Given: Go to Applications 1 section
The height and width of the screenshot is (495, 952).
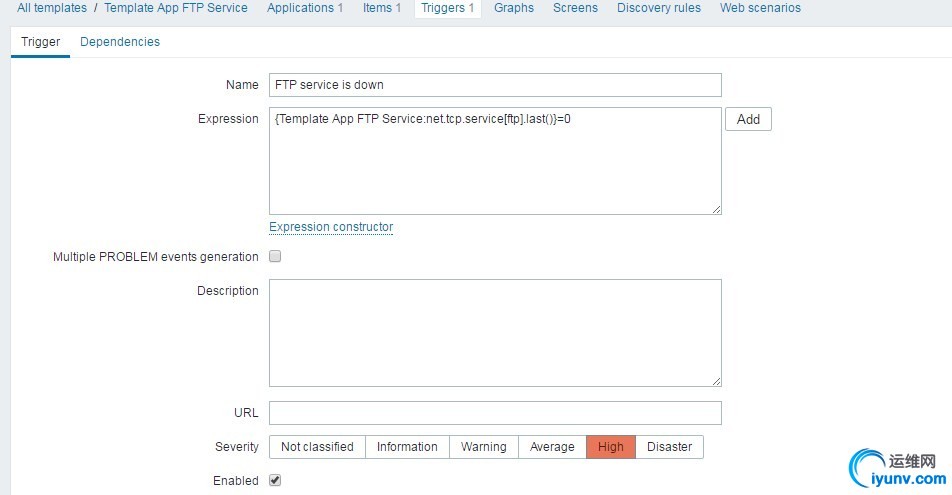Looking at the screenshot, I should tap(304, 8).
